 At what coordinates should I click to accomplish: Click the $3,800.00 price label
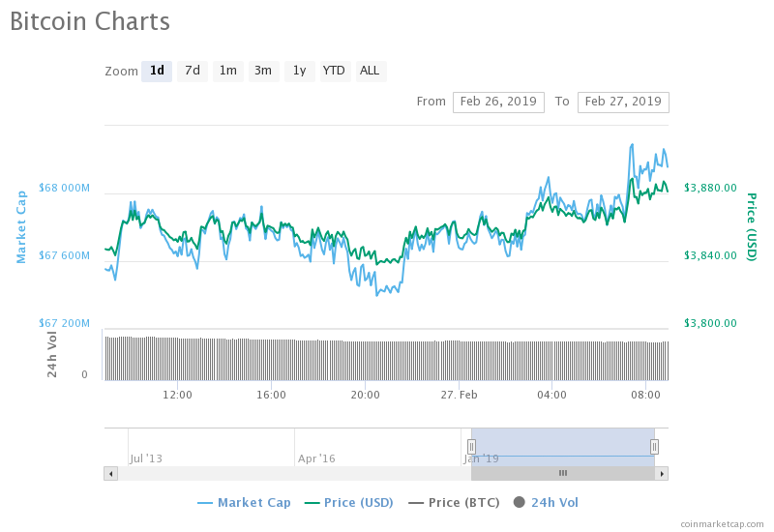[x=710, y=323]
